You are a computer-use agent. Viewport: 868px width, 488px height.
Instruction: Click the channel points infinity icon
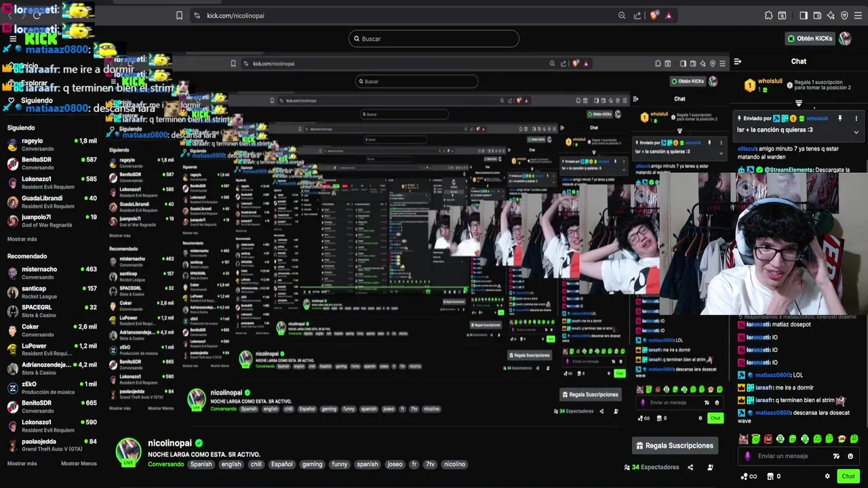(x=748, y=476)
